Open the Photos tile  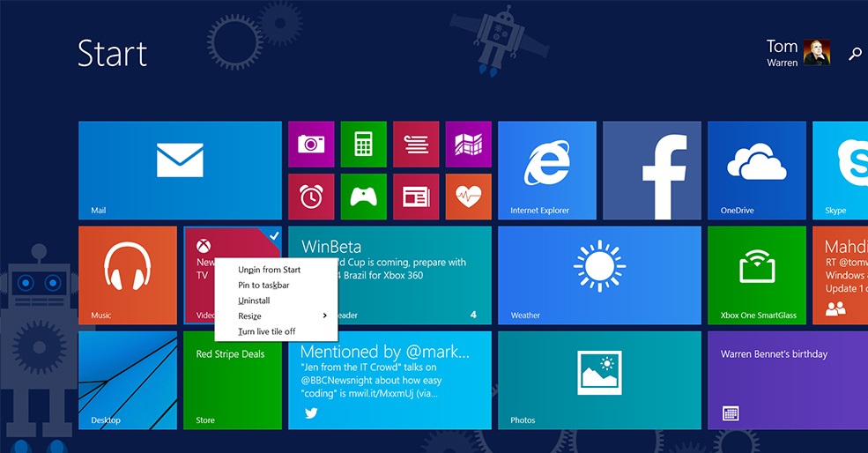tap(599, 381)
